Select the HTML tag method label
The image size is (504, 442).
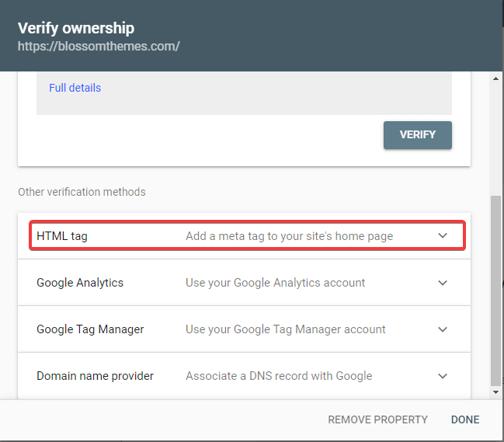[62, 236]
